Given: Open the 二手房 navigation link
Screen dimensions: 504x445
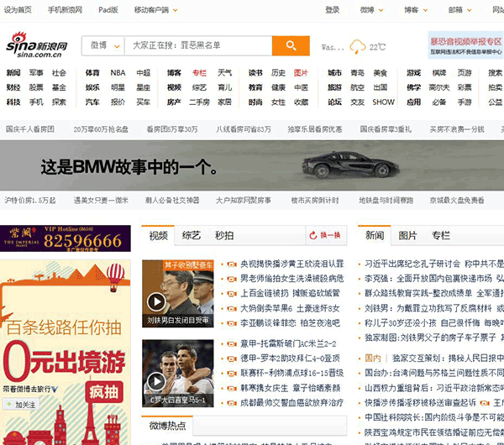Looking at the screenshot, I should 199,102.
